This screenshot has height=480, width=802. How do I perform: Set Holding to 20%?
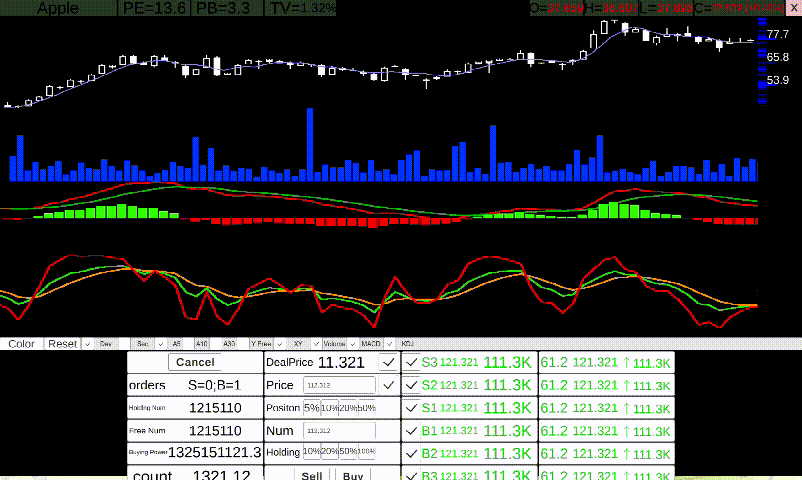[330, 451]
